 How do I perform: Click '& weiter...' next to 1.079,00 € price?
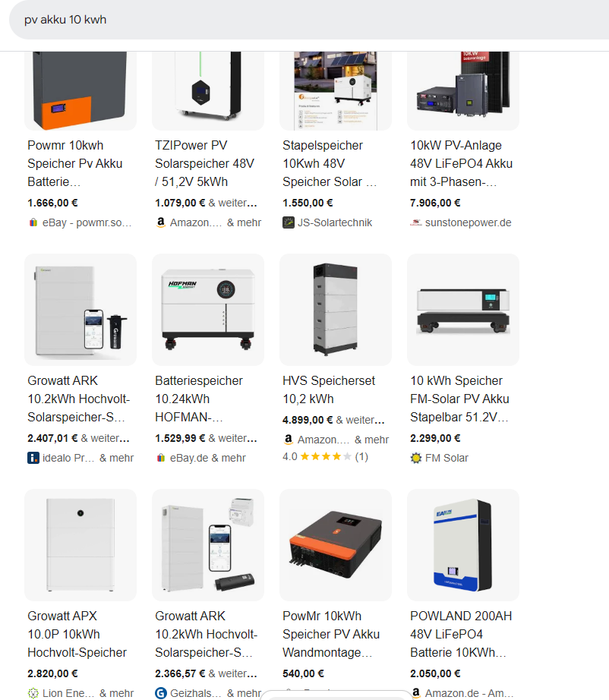pyautogui.click(x=232, y=203)
